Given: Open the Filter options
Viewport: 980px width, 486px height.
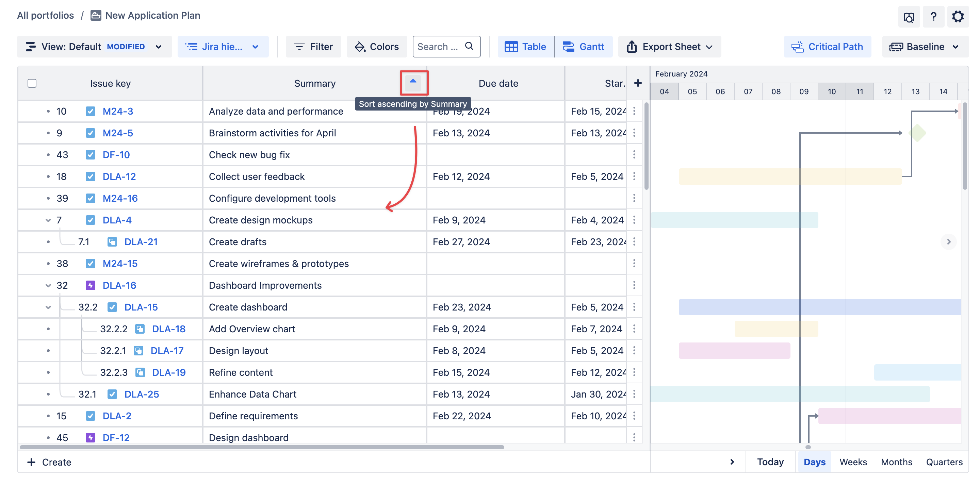Looking at the screenshot, I should coord(313,47).
